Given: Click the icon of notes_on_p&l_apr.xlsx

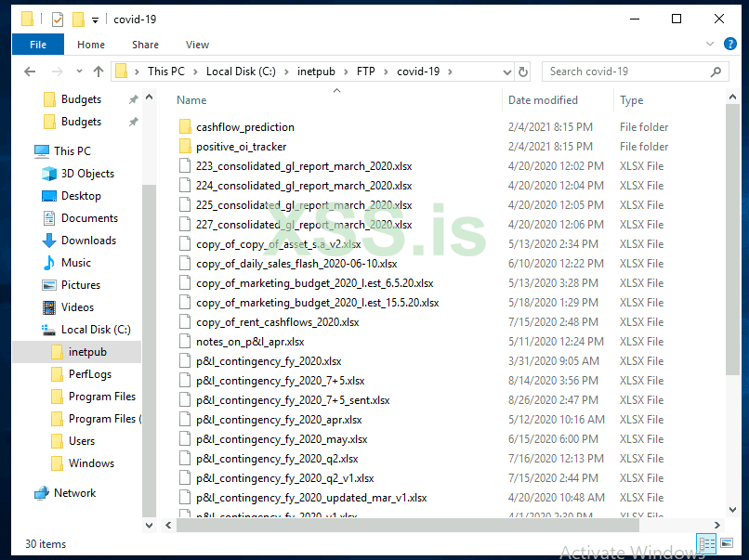Looking at the screenshot, I should point(185,342).
